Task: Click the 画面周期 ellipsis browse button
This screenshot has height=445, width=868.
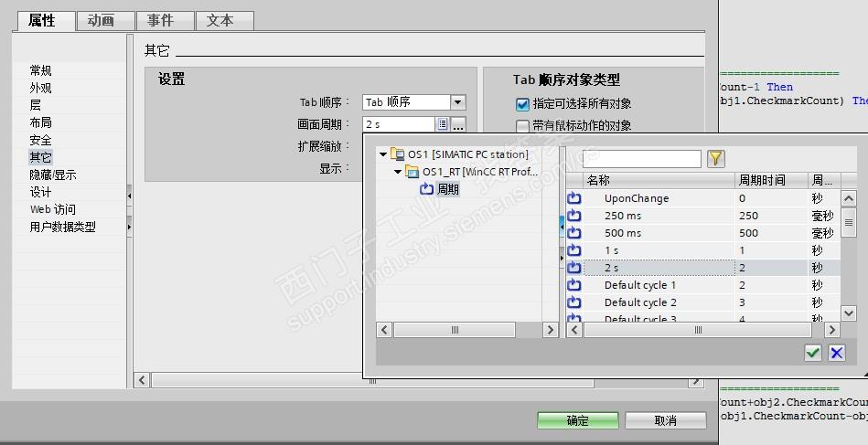Action: (458, 124)
